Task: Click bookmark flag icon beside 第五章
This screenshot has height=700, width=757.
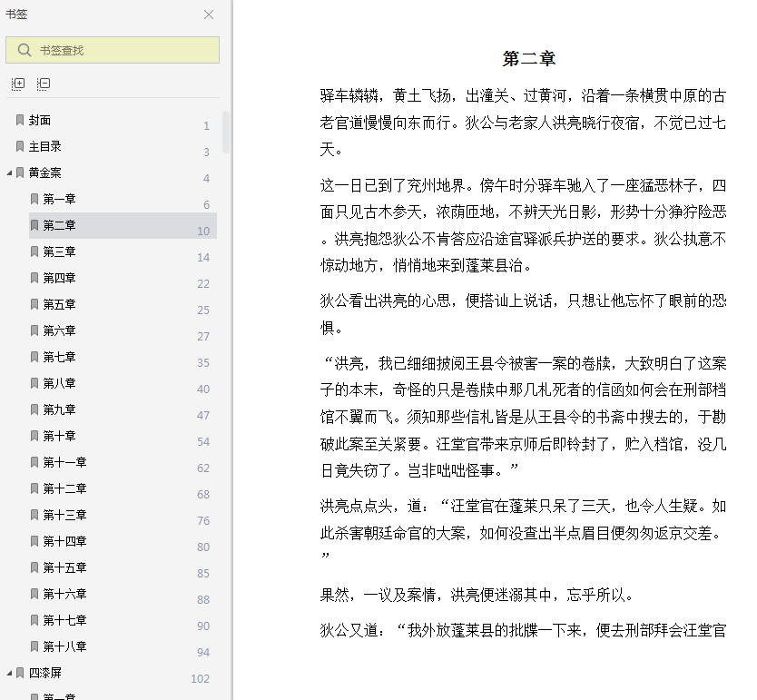Action: 34,304
